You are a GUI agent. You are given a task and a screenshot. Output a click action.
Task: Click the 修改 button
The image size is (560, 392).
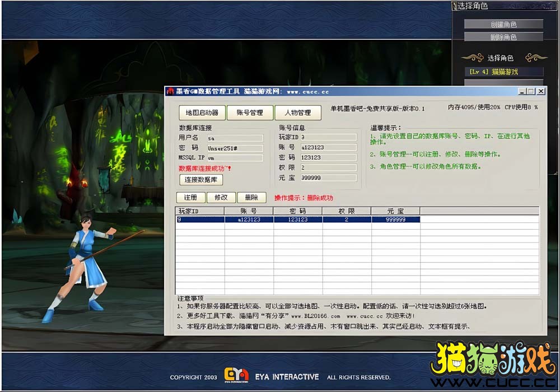pos(221,198)
